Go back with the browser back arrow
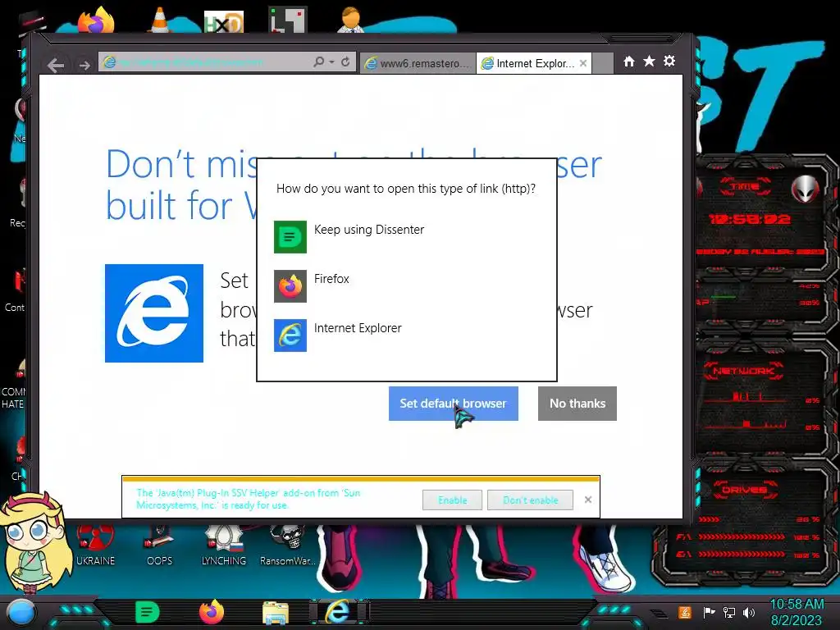Viewport: 840px width, 630px height. click(55, 66)
